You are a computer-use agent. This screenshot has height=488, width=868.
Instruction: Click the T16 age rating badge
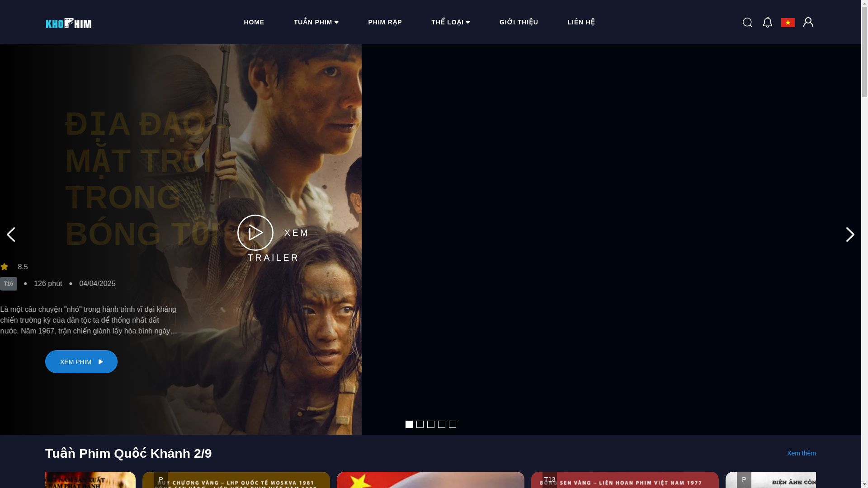tap(8, 284)
